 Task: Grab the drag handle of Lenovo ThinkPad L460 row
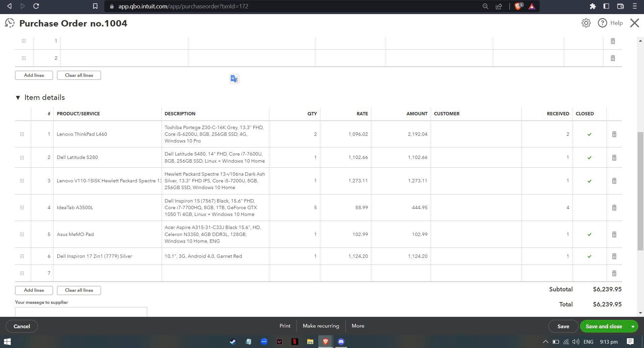(22, 134)
